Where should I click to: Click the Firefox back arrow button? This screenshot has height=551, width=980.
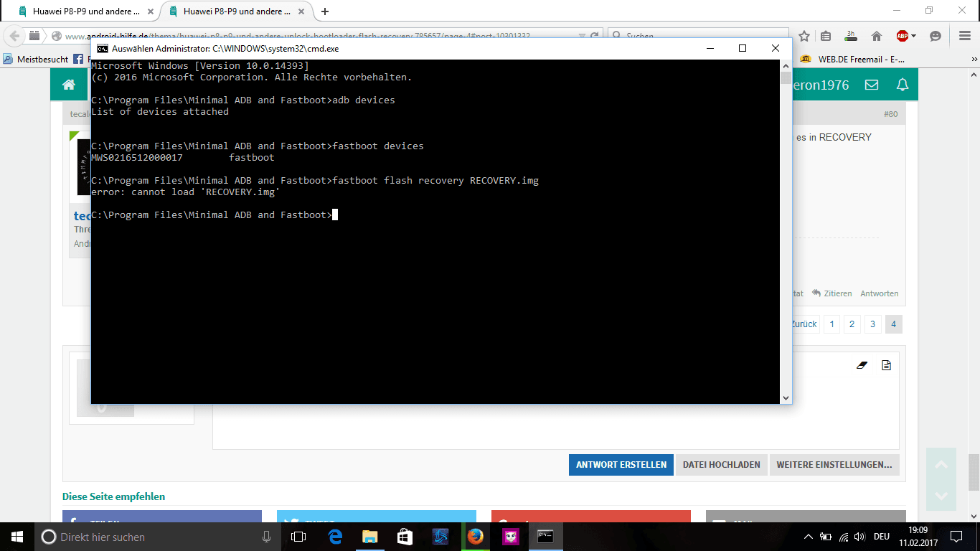click(14, 36)
